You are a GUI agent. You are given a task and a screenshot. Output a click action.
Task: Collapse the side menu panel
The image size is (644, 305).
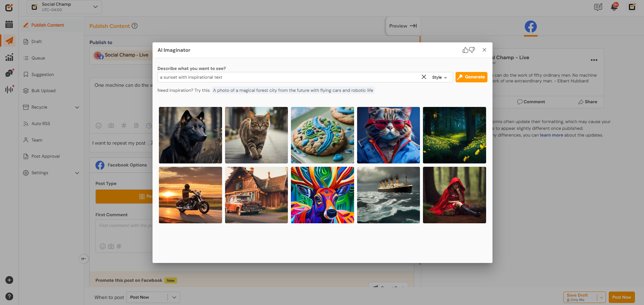pyautogui.click(x=84, y=259)
